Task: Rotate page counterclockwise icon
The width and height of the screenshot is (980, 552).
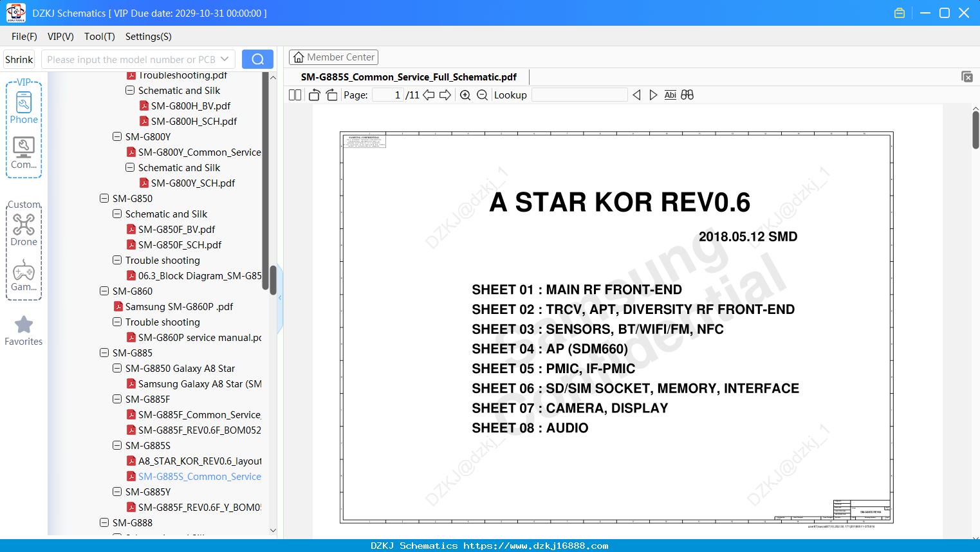Action: point(314,95)
